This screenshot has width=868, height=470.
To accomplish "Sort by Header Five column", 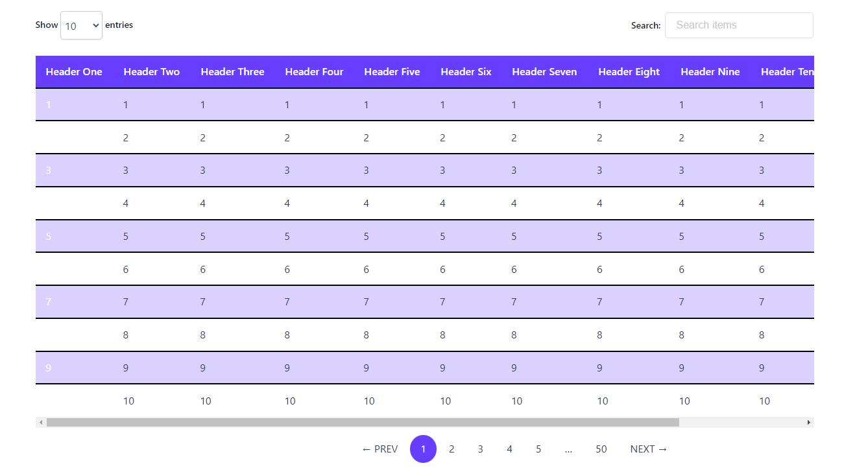I will (392, 72).
